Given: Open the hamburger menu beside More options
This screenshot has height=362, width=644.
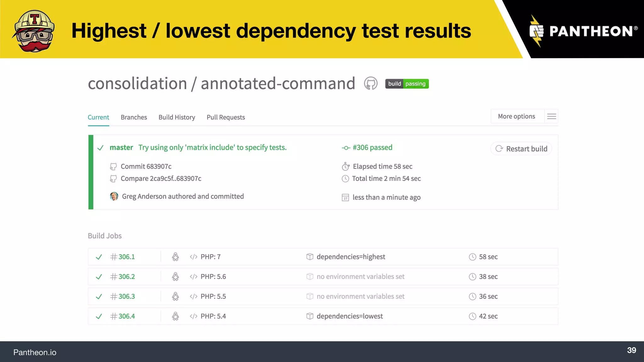Looking at the screenshot, I should pos(552,117).
